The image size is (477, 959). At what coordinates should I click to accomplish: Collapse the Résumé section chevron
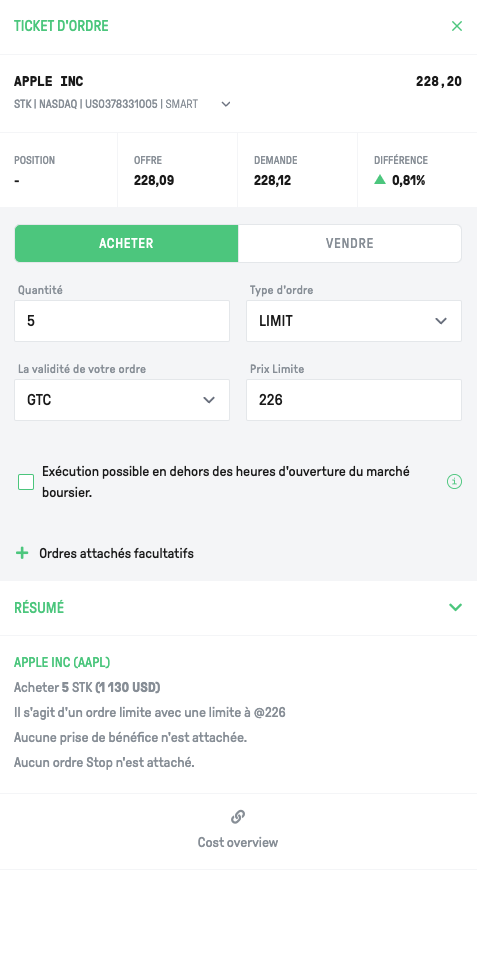coord(455,607)
